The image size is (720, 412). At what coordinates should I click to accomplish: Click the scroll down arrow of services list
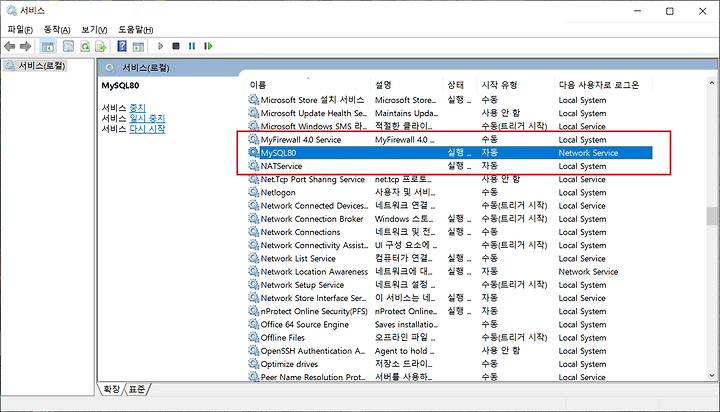point(712,375)
